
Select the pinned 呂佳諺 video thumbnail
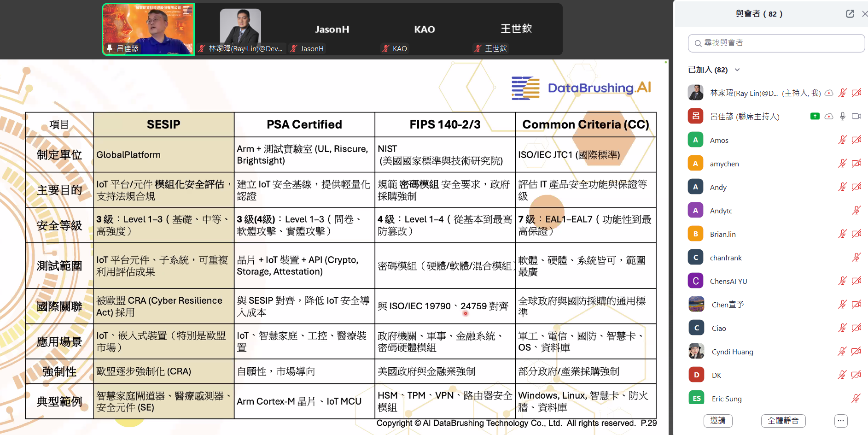(148, 29)
